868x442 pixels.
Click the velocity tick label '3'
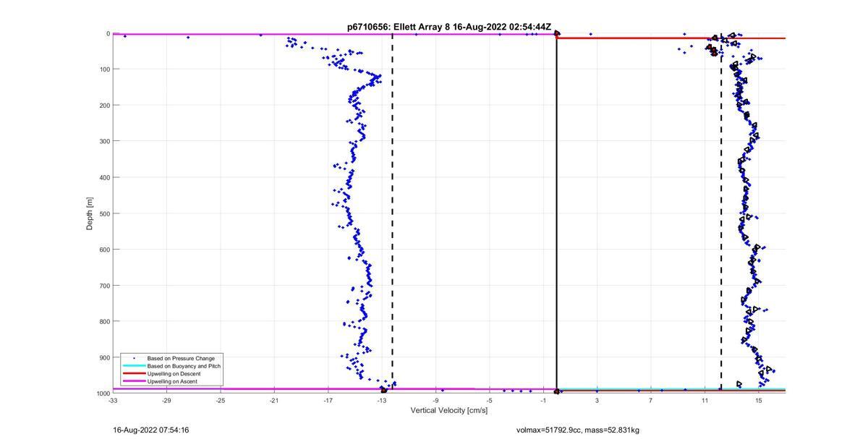point(597,400)
